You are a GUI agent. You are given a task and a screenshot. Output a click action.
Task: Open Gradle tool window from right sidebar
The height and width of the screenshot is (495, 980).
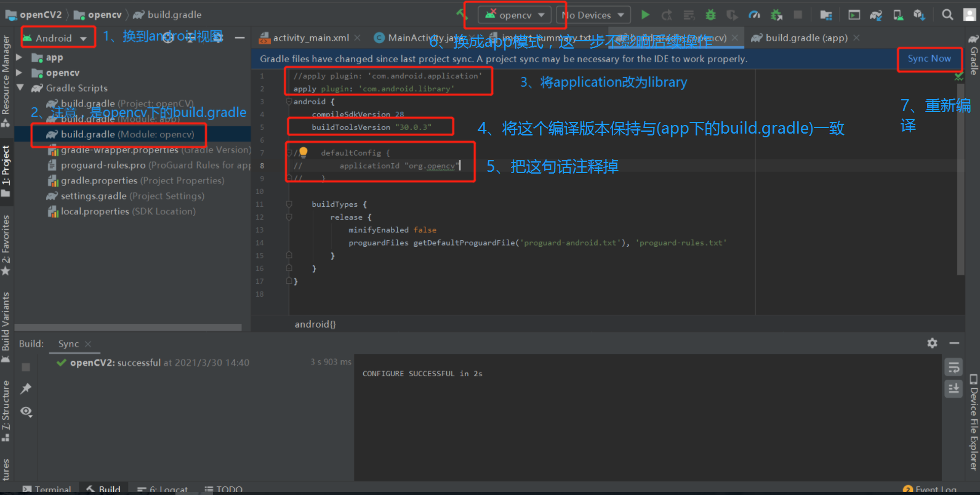[x=973, y=54]
